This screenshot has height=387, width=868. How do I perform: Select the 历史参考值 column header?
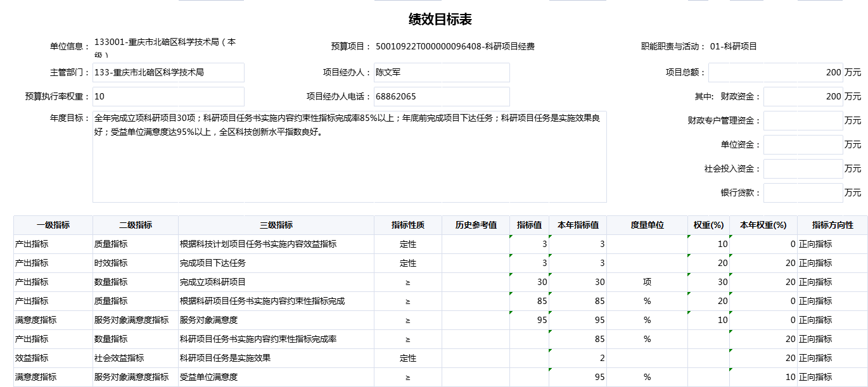point(476,225)
